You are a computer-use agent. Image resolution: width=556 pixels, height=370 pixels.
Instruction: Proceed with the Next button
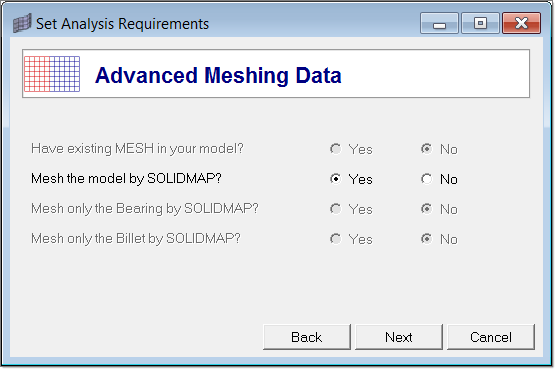(399, 337)
